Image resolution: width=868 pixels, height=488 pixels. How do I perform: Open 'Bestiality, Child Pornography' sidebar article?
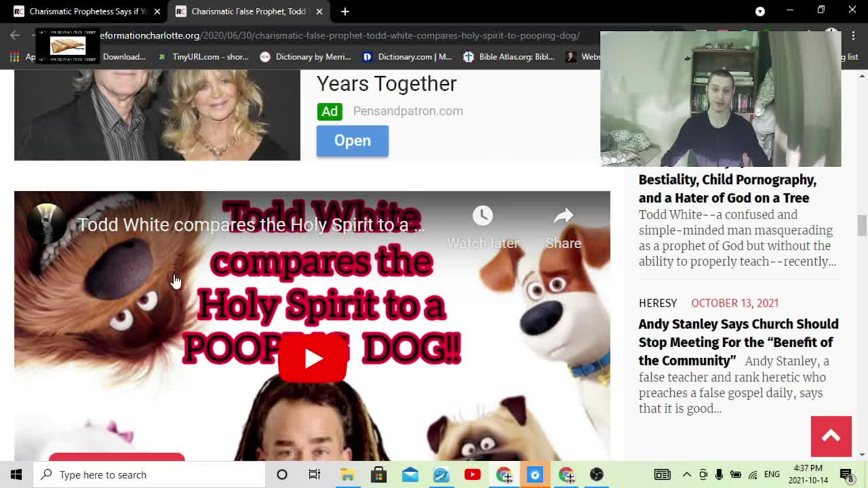(x=728, y=188)
